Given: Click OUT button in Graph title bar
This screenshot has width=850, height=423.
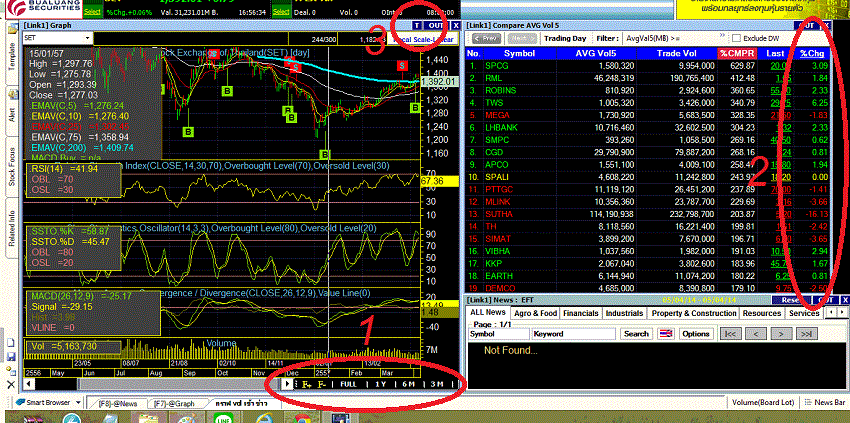Looking at the screenshot, I should (435, 25).
